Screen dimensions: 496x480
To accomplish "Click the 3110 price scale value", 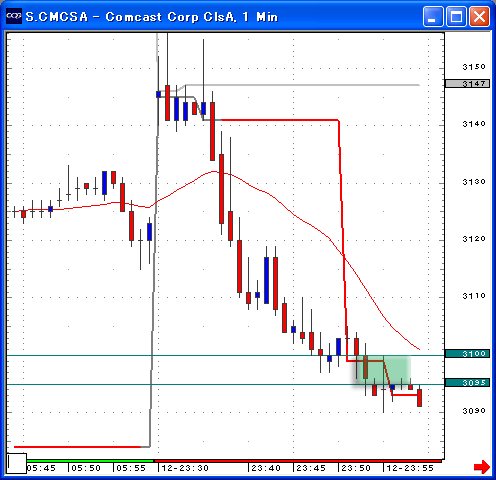I will tap(474, 296).
